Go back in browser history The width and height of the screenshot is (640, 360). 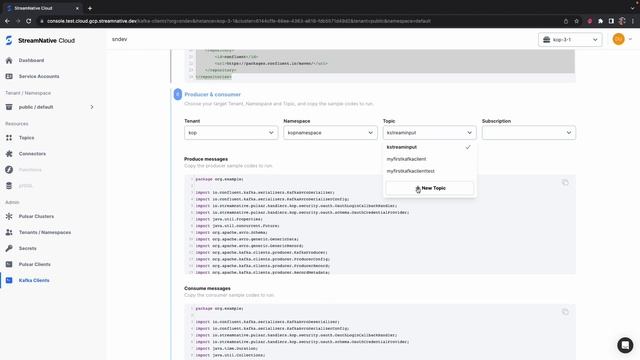[x=7, y=21]
